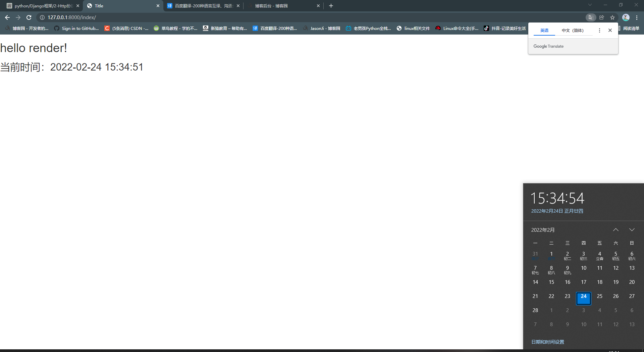Go to previous month in the calendar
This screenshot has height=352, width=644.
point(616,230)
